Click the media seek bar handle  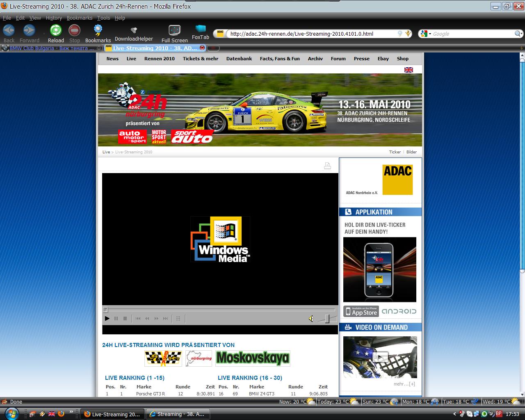tap(105, 310)
